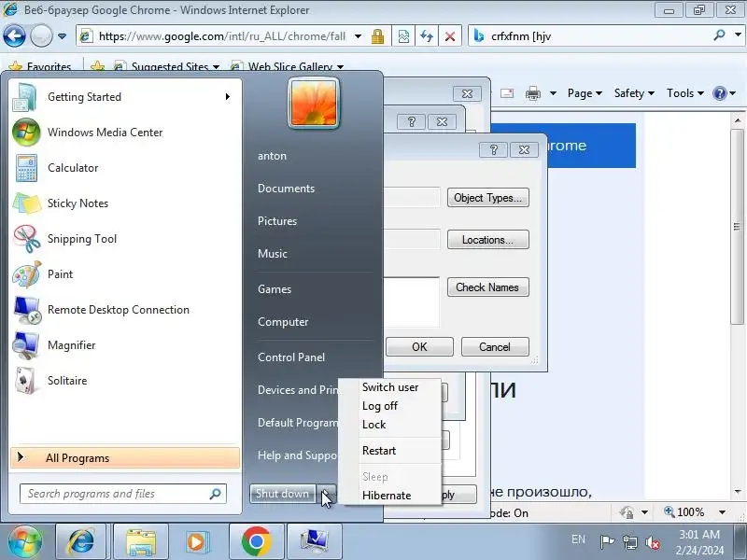Click the page vertical scrollbar thumb
This screenshot has height=560, width=747.
738,227
